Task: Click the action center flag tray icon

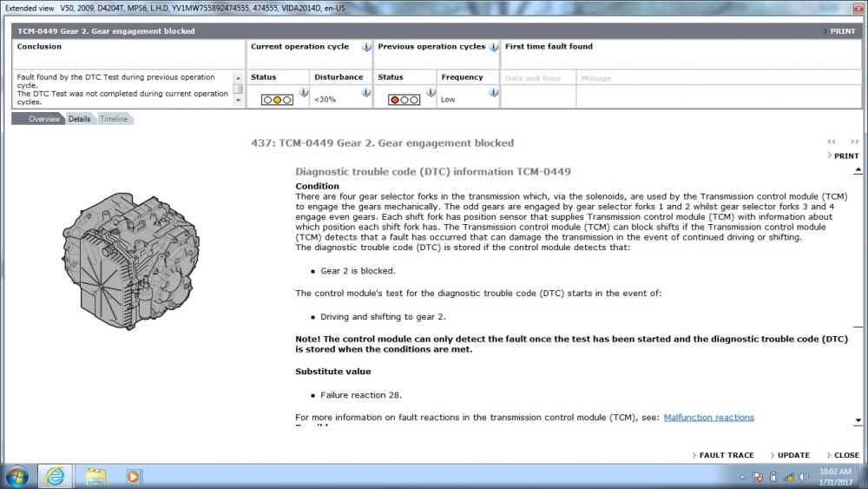Action: [x=758, y=478]
